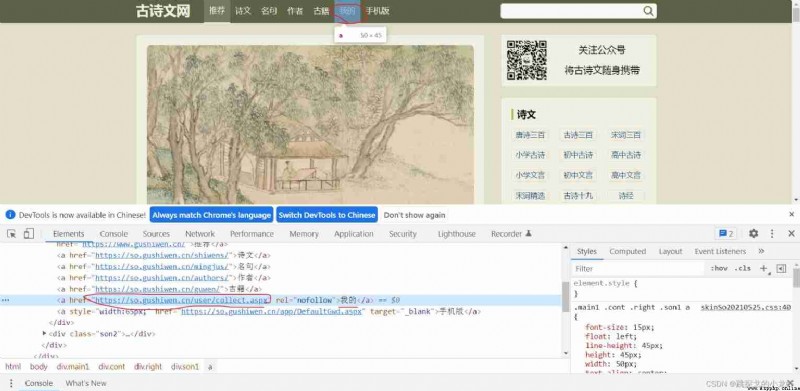
Task: Open DevTools settings gear
Action: pyautogui.click(x=754, y=233)
